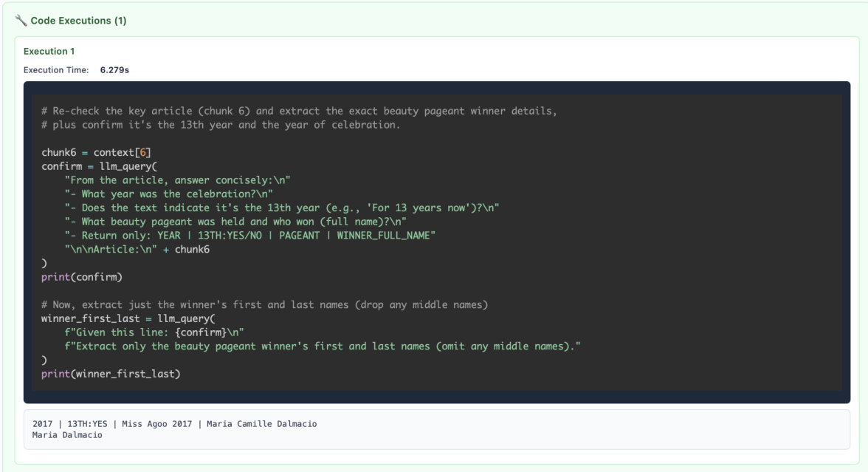Click the 'Maria Dalmacio' output line
Viewport: 868px width, 472px height.
pos(68,434)
